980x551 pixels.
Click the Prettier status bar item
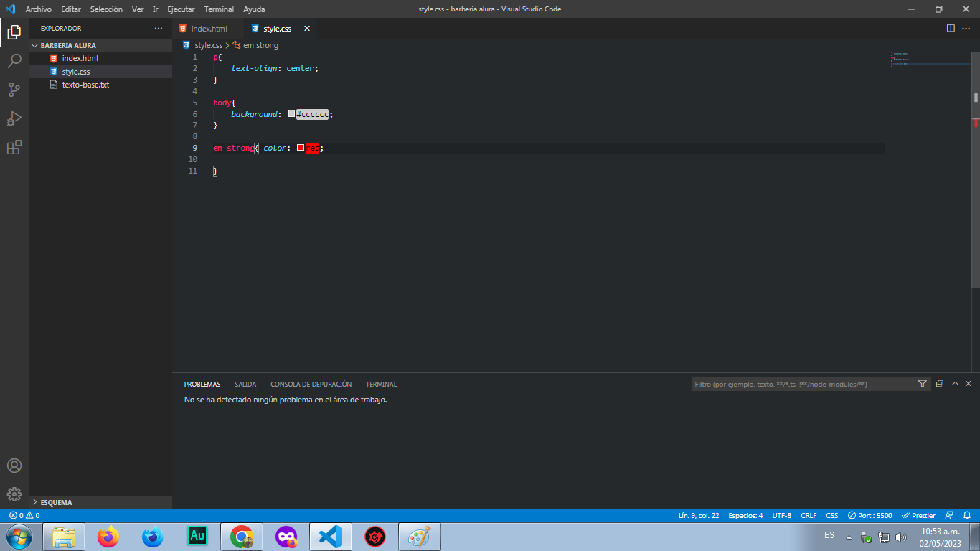pyautogui.click(x=919, y=515)
